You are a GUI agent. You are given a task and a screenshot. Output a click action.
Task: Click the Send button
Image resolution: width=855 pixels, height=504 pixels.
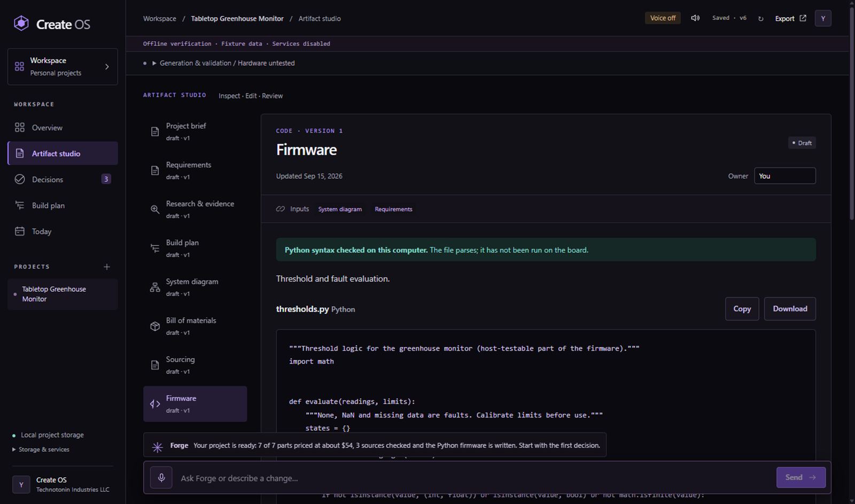800,477
